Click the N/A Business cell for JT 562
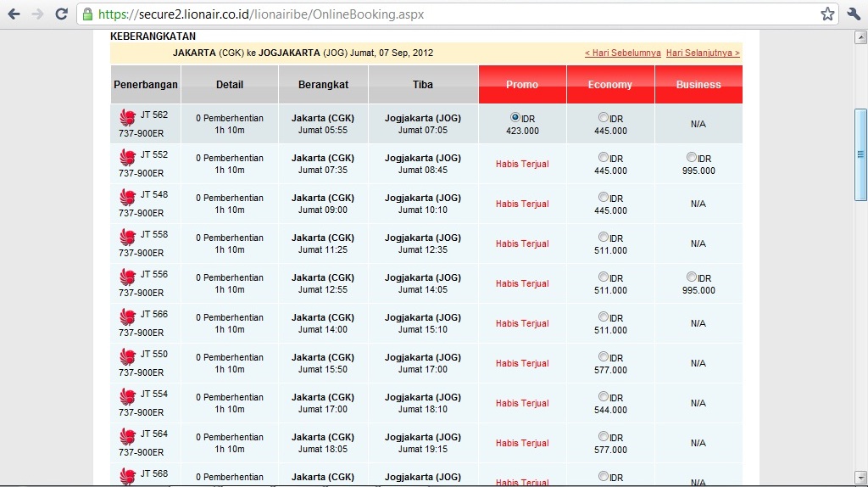 coord(698,124)
